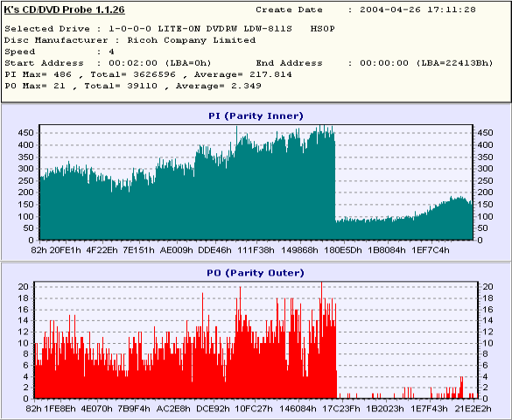Click the PO Max= 21 statistics line

coord(133,86)
